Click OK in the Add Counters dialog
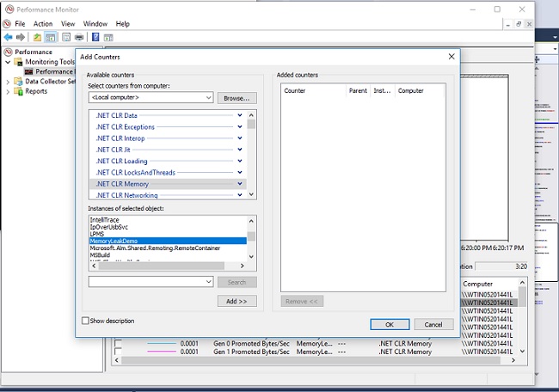The width and height of the screenshot is (559, 392). pos(390,324)
